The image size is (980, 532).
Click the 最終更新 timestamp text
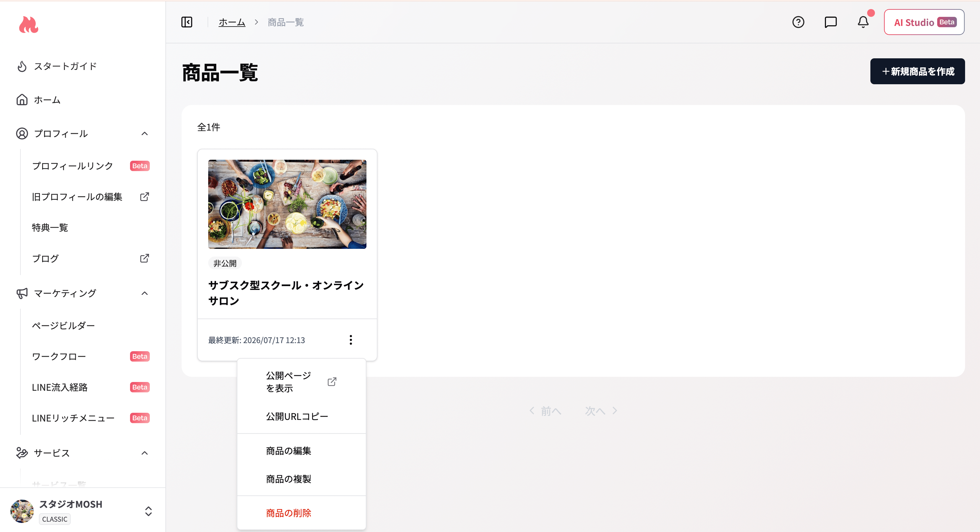click(x=257, y=340)
